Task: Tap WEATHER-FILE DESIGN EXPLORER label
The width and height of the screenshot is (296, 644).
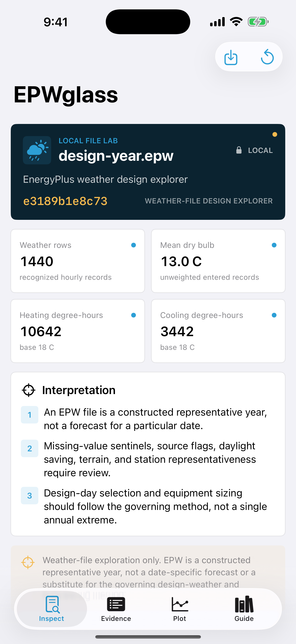Action: click(209, 201)
